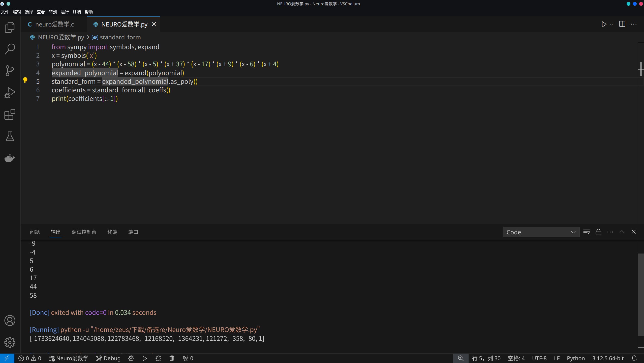Open the Python language mode selector

(x=575, y=358)
